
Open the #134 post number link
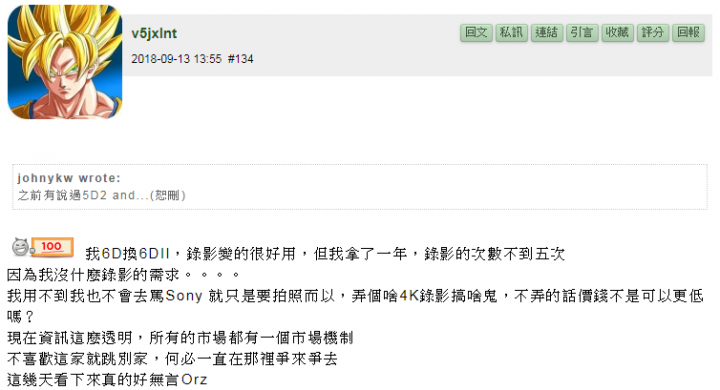[x=241, y=59]
